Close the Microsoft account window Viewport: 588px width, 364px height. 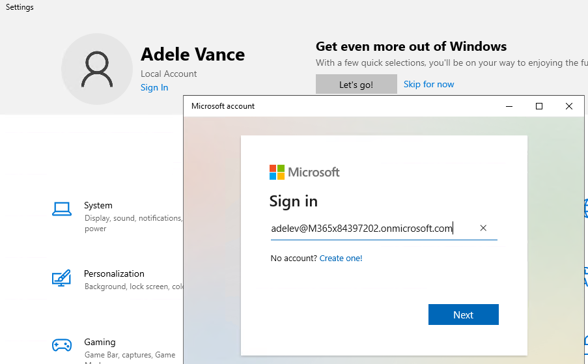point(569,106)
